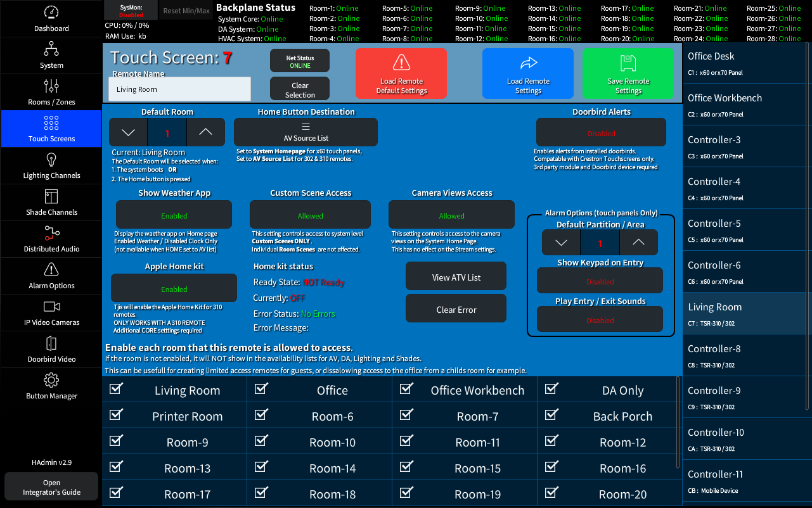The width and height of the screenshot is (812, 508).
Task: Increase the Default Room number
Action: point(205,132)
